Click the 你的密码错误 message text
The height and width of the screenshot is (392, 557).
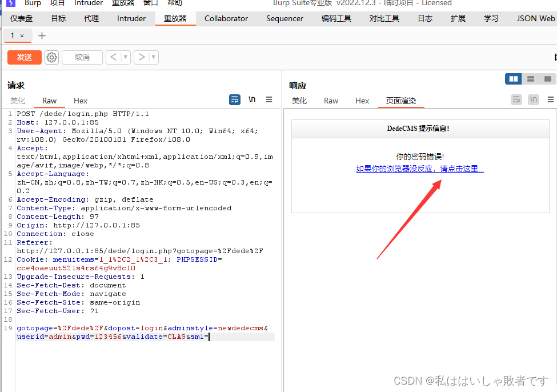(420, 157)
